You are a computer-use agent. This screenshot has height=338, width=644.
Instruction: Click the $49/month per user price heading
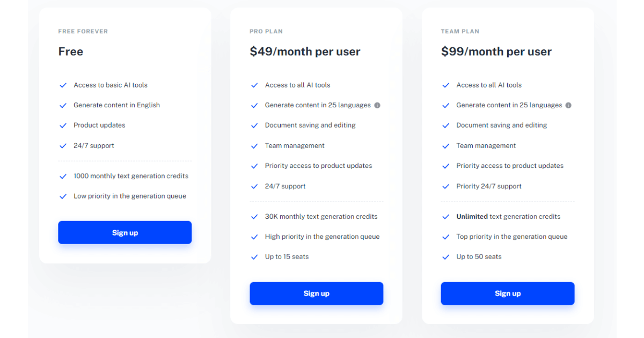click(305, 52)
